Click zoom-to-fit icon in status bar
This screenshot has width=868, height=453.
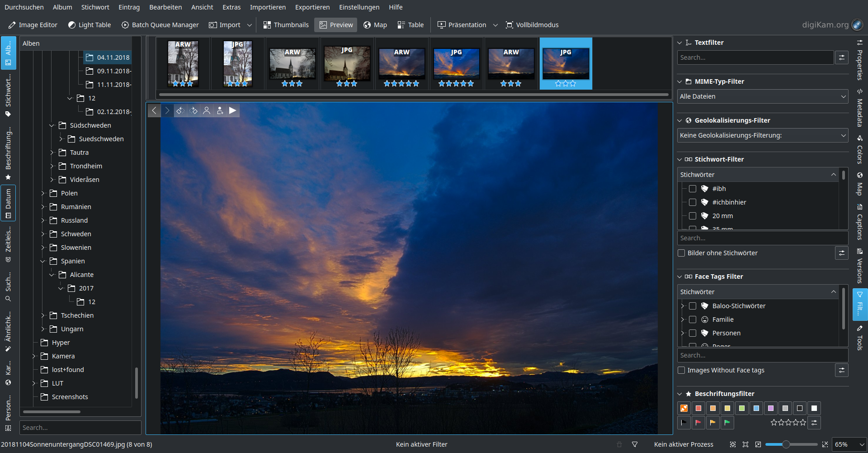coord(733,444)
